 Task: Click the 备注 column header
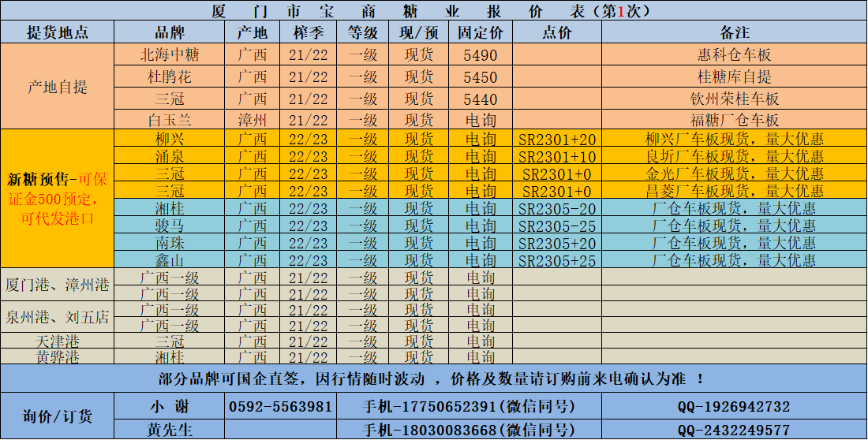(734, 32)
